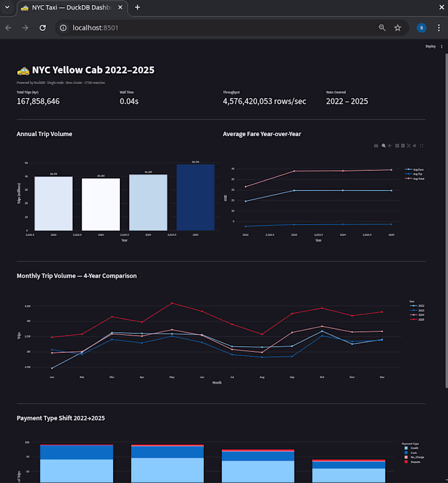Click the Powered by DuckDB caption text
The width and height of the screenshot is (448, 483).
61,82
